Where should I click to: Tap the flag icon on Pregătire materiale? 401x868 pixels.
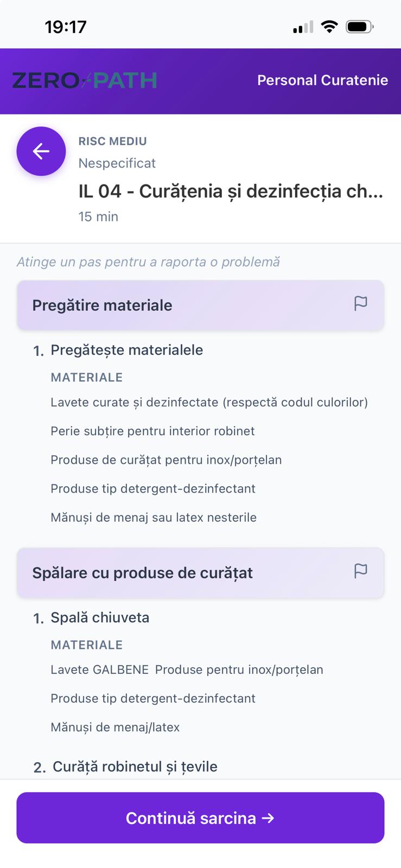click(x=360, y=303)
